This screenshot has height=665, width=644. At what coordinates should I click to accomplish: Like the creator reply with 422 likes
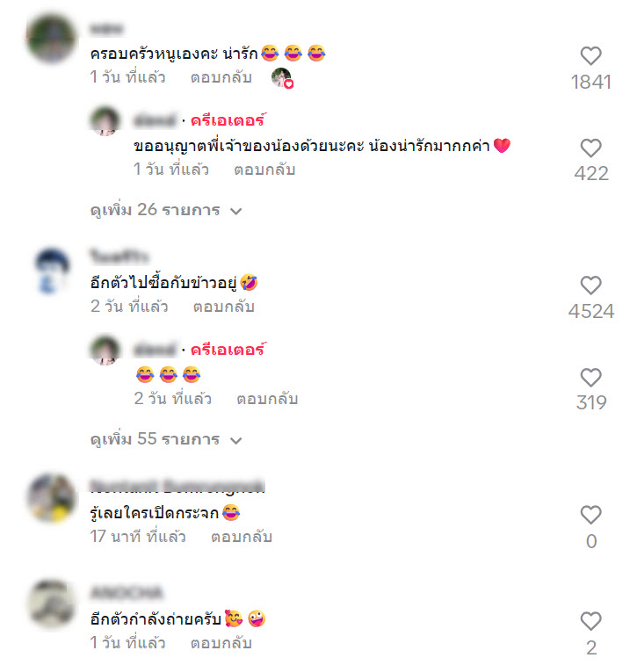(590, 148)
